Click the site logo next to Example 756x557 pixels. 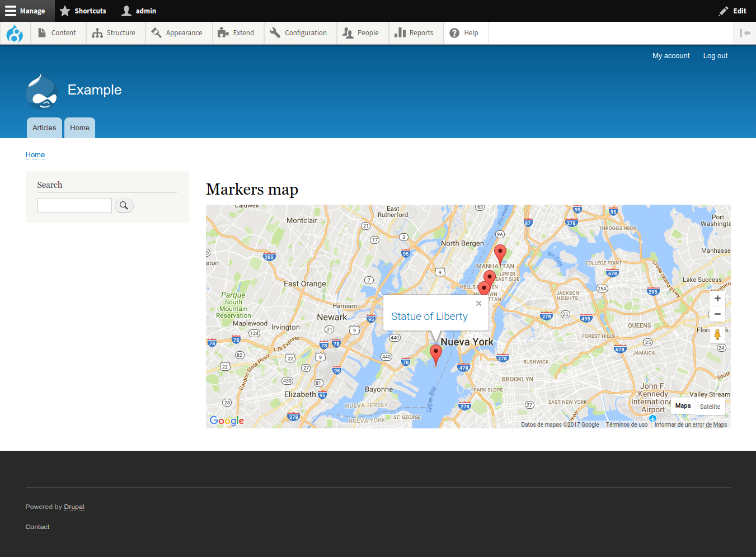[x=41, y=91]
